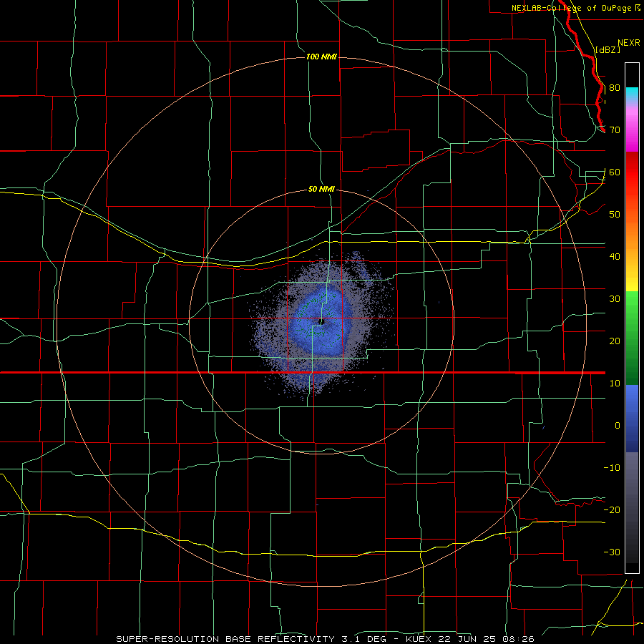Click the radar site center dot in the echo
This screenshot has width=644, height=644.
point(323,321)
